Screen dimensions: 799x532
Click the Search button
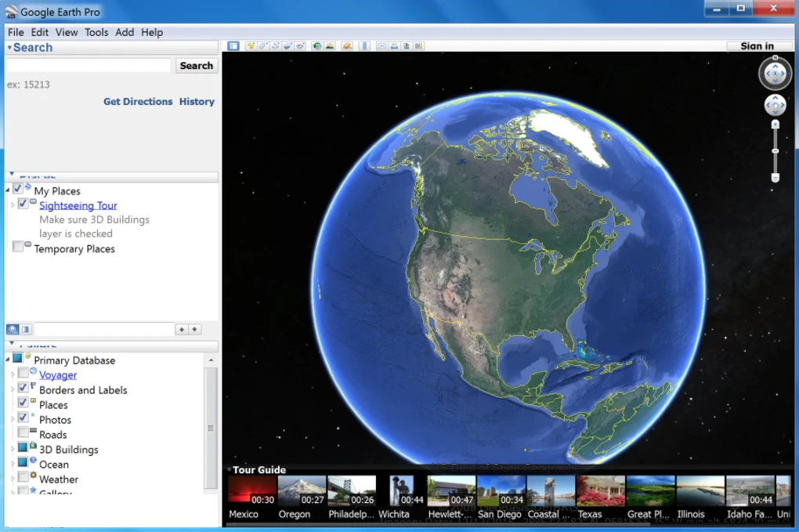pos(197,65)
